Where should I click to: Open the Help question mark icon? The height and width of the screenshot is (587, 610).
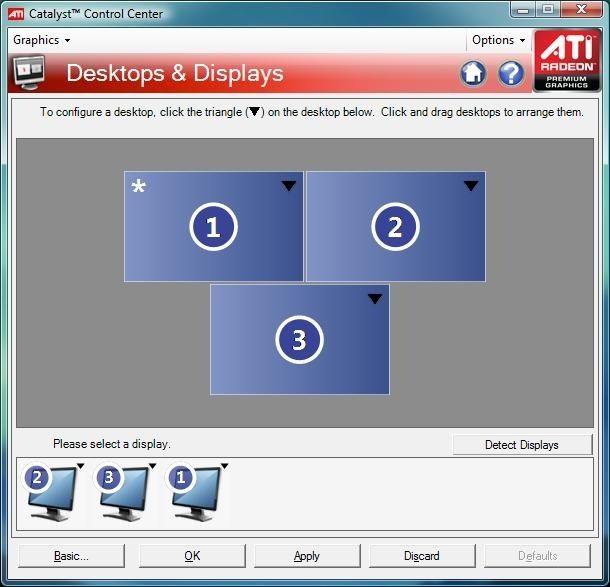click(x=511, y=73)
